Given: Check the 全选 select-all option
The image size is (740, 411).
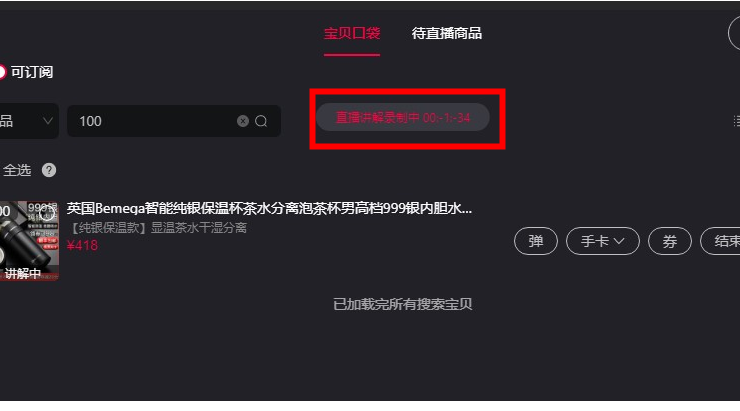Looking at the screenshot, I should pyautogui.click(x=17, y=170).
